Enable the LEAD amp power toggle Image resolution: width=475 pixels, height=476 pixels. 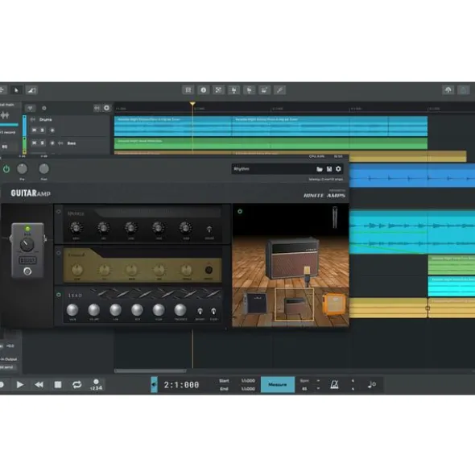tap(59, 295)
